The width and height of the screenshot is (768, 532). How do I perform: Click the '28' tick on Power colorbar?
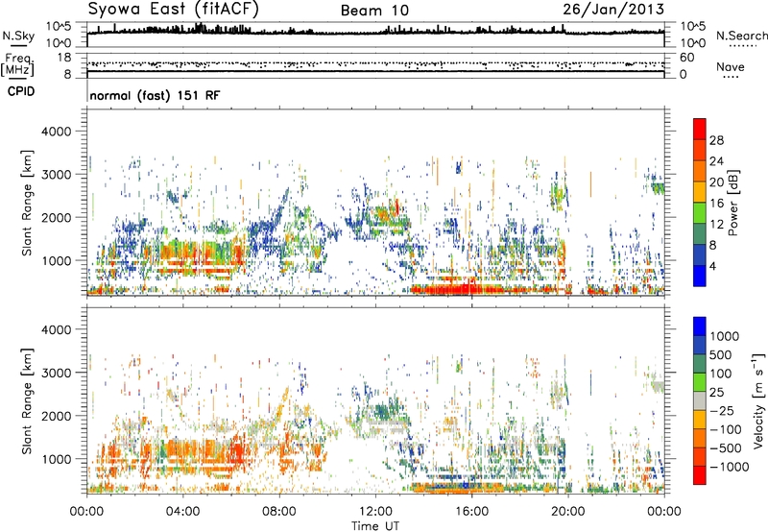point(716,140)
